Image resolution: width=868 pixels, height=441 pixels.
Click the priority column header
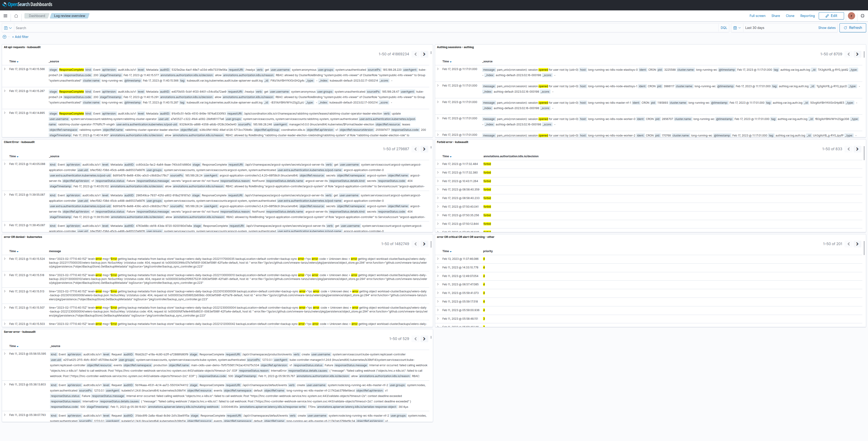coord(488,251)
